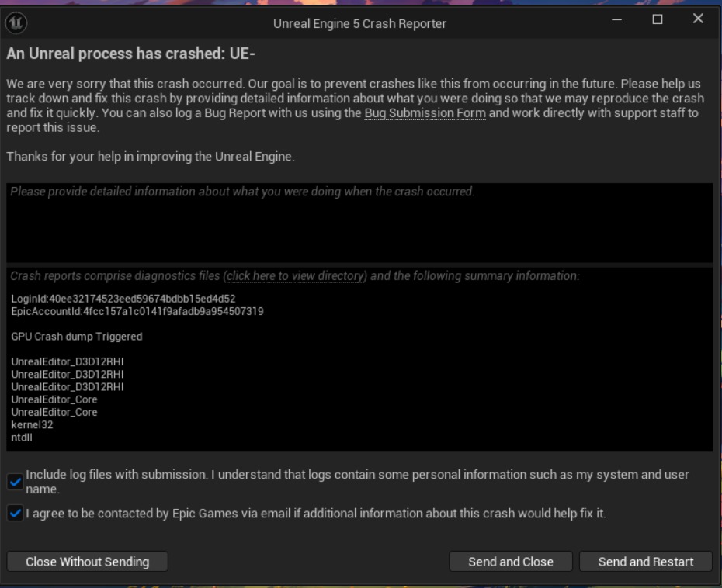The image size is (722, 588).
Task: Open 'click here to view directory' link
Action: tap(295, 276)
